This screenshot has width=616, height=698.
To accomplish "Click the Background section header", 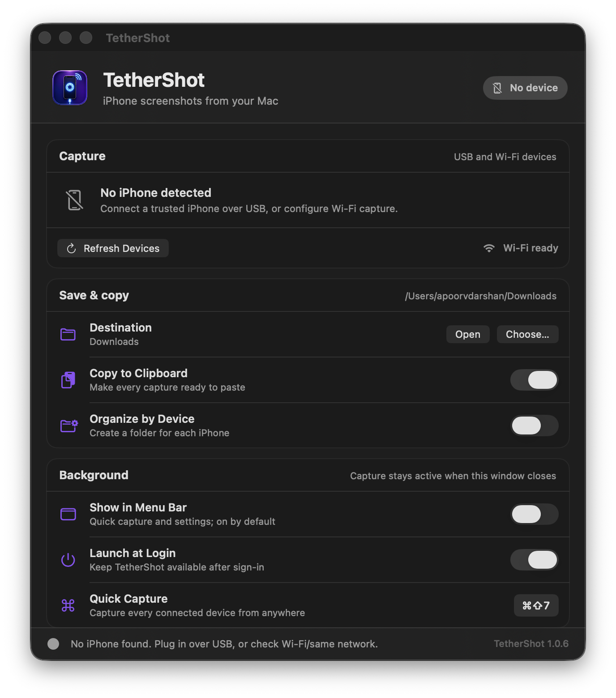I will click(x=94, y=475).
